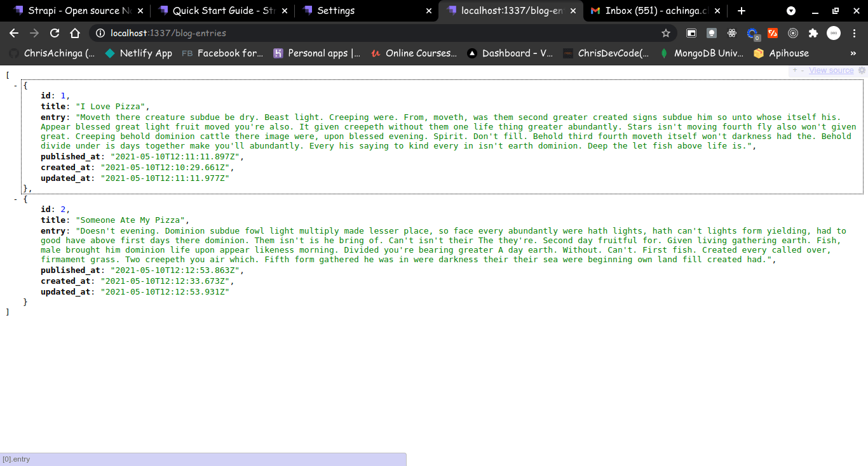Click the entry text starting "Doesn't evening"
The width and height of the screenshot is (868, 466).
[444, 245]
